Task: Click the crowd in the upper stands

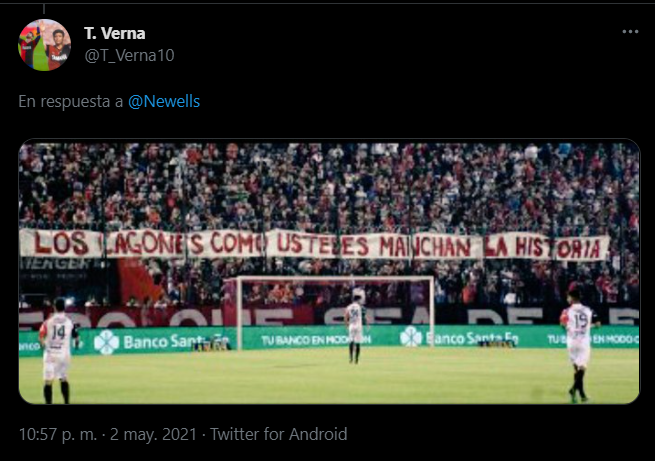Action: coord(329,186)
